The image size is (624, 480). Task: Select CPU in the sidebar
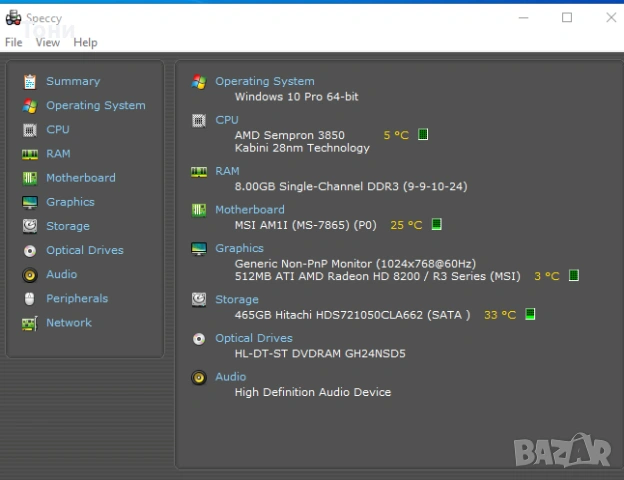click(x=58, y=129)
